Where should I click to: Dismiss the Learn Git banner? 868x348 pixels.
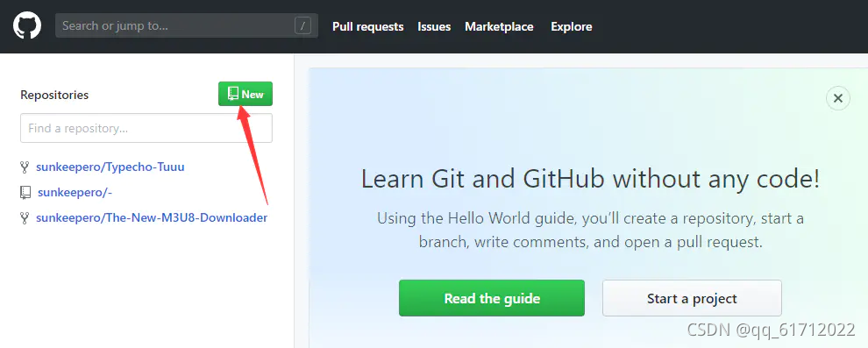pos(837,98)
